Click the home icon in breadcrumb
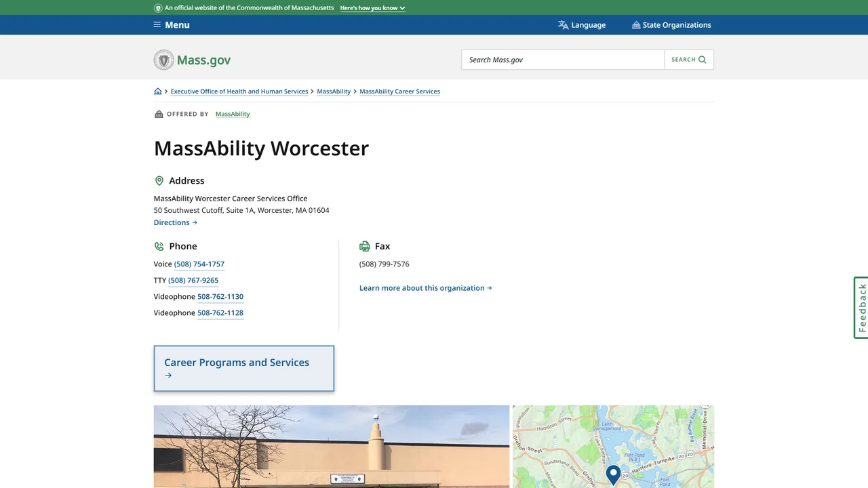This screenshot has height=488, width=868. [x=158, y=91]
